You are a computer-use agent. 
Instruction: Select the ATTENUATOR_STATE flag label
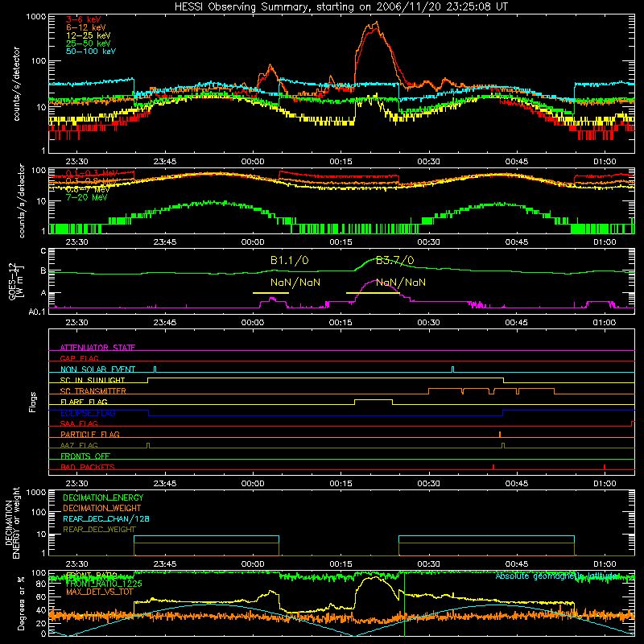pos(97,348)
